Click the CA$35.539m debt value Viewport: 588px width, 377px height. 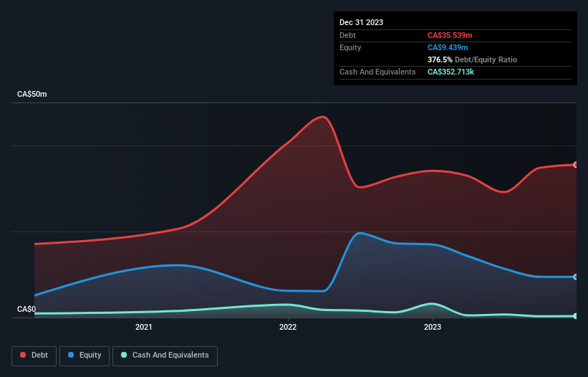tap(450, 35)
